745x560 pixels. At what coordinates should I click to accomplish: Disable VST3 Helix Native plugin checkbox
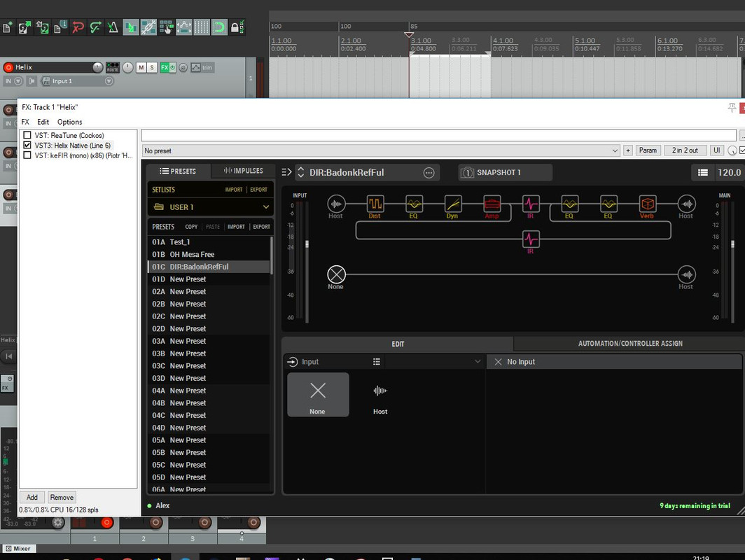[27, 146]
